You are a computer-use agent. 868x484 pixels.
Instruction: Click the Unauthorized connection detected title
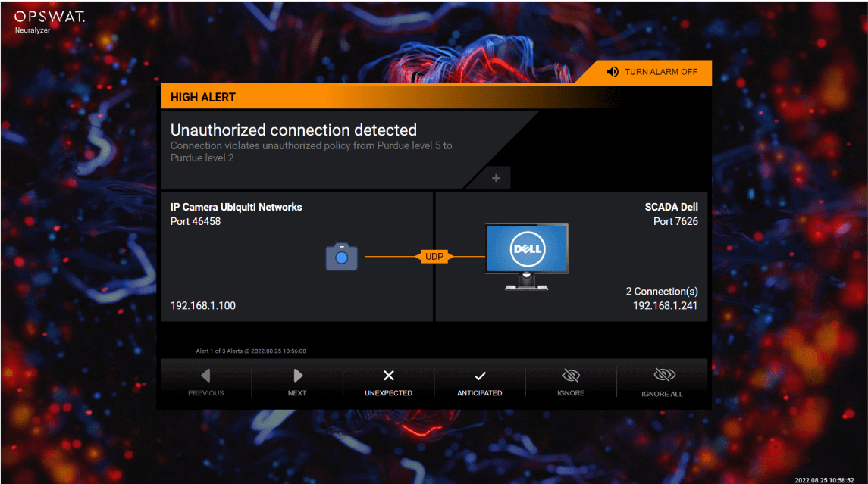click(293, 130)
